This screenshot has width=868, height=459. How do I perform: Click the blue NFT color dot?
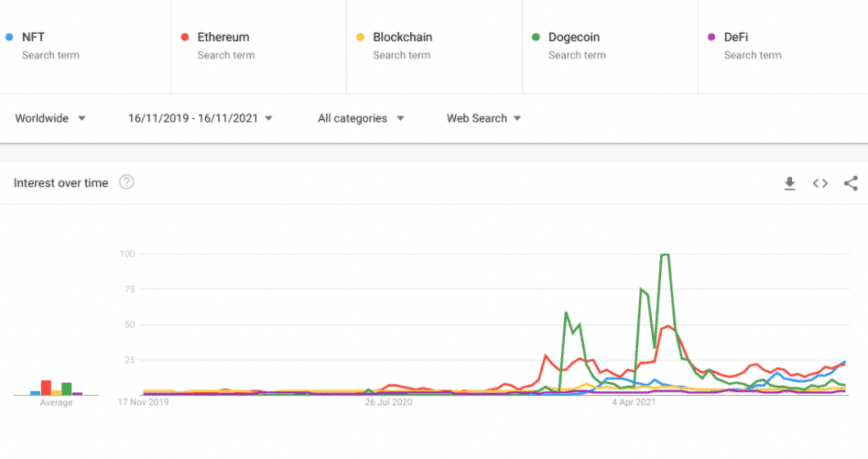(x=9, y=38)
